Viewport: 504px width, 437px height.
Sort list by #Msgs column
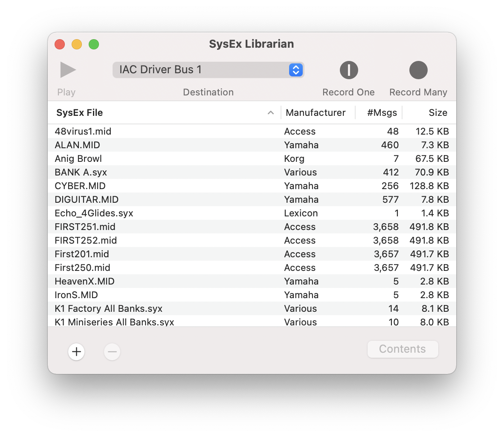(x=382, y=113)
